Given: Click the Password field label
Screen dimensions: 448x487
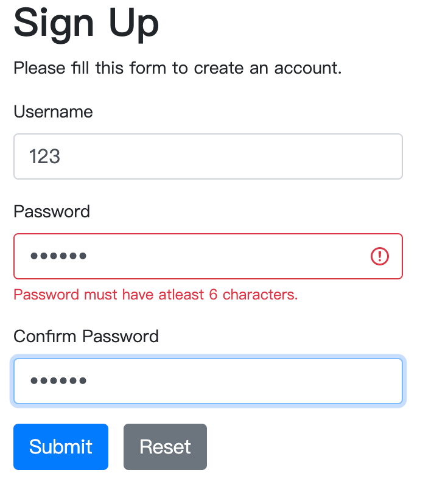Looking at the screenshot, I should click(52, 211).
